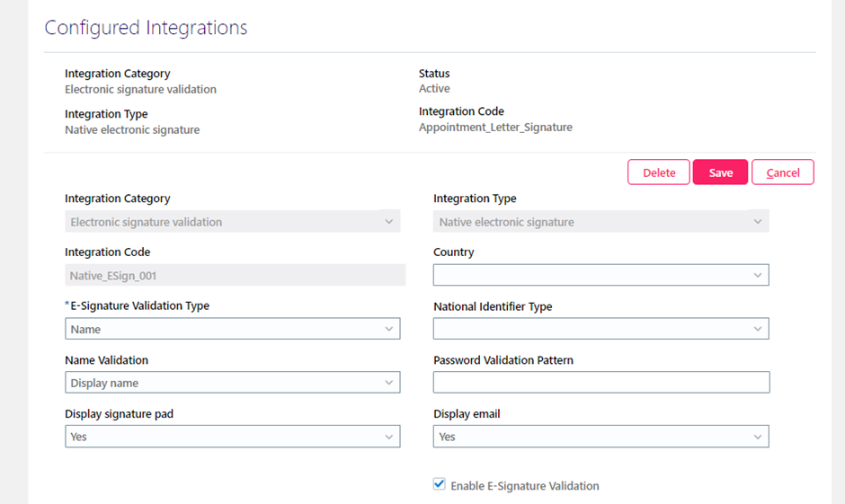Click the Configured Integrations heading

pyautogui.click(x=146, y=28)
